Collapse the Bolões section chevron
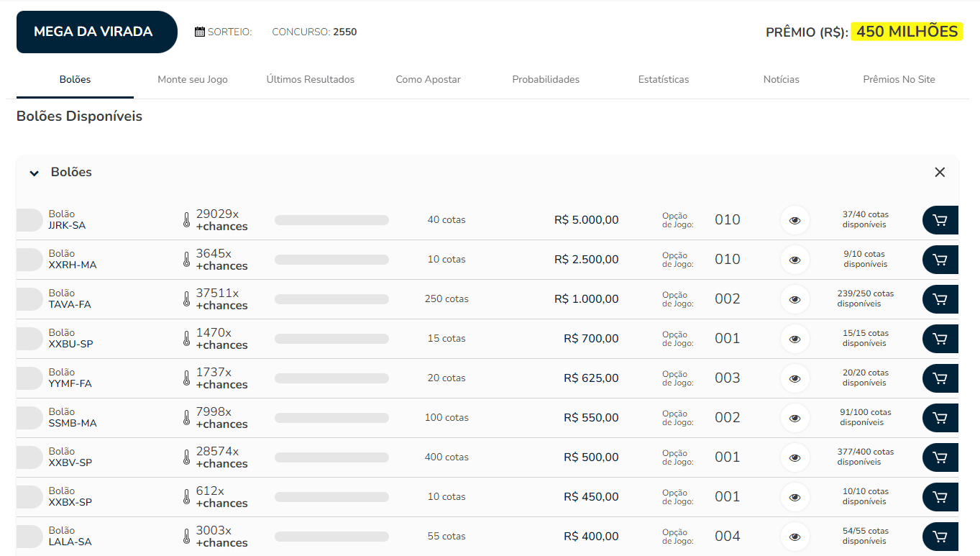The image size is (980, 556). pyautogui.click(x=34, y=173)
